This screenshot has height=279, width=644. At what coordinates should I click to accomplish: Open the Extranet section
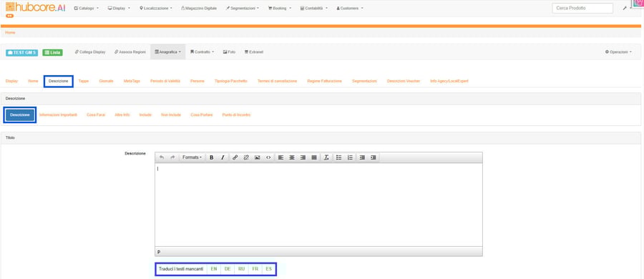pyautogui.click(x=253, y=52)
